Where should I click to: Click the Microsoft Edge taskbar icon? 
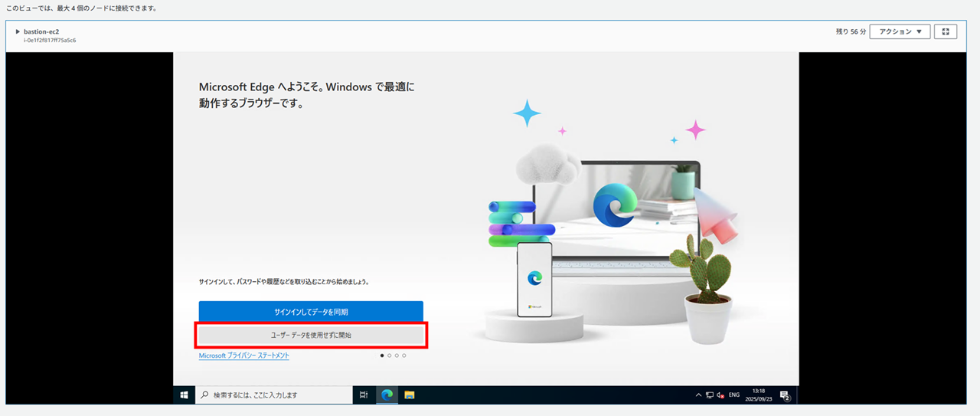coord(387,395)
